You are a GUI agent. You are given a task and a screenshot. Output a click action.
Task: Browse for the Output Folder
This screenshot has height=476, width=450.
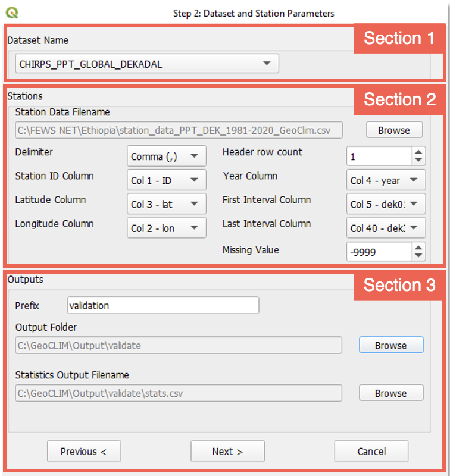pyautogui.click(x=390, y=345)
